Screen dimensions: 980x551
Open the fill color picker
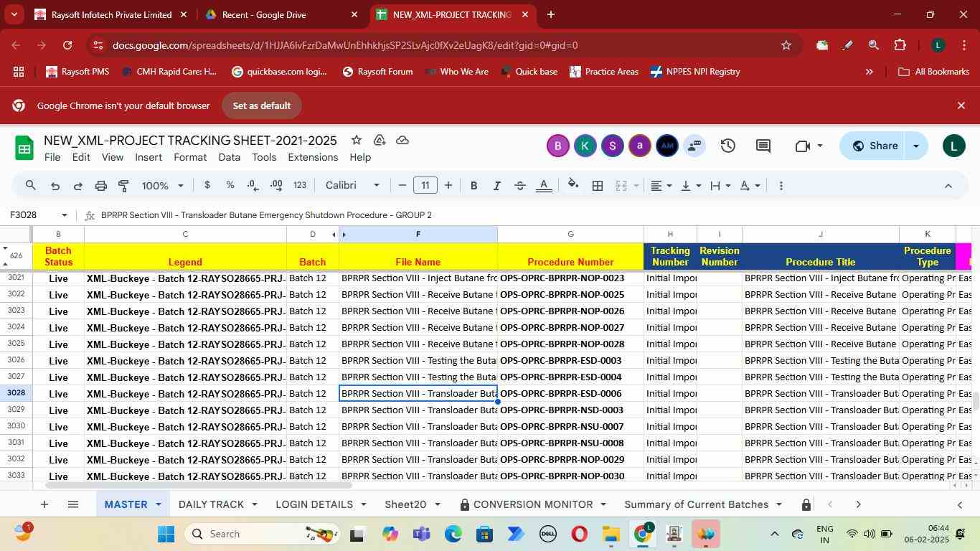573,186
